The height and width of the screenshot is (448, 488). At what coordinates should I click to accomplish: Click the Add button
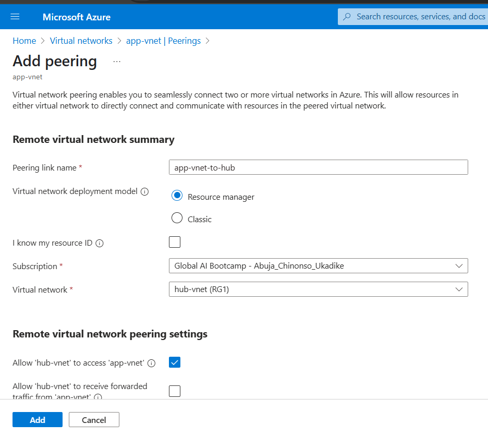pyautogui.click(x=38, y=420)
